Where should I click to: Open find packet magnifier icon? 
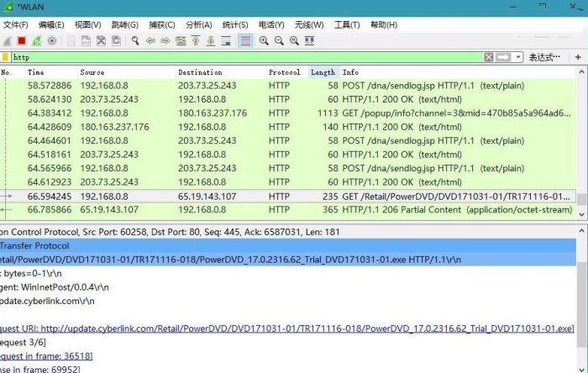click(135, 40)
